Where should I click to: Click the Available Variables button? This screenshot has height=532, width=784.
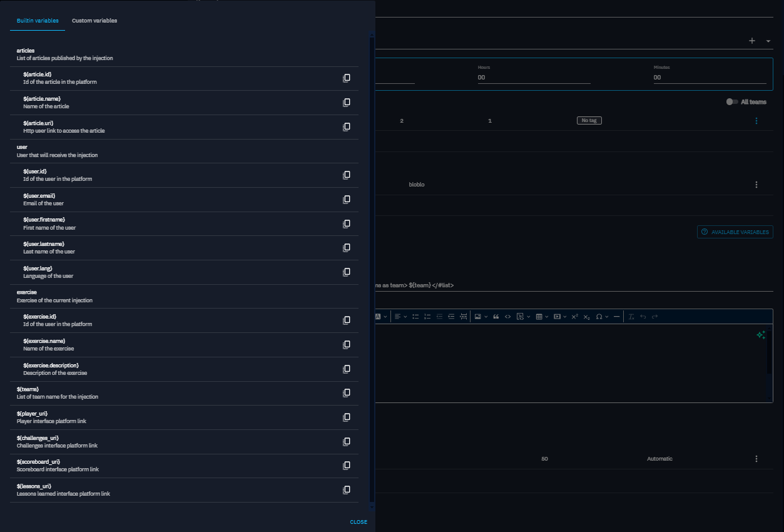(735, 232)
